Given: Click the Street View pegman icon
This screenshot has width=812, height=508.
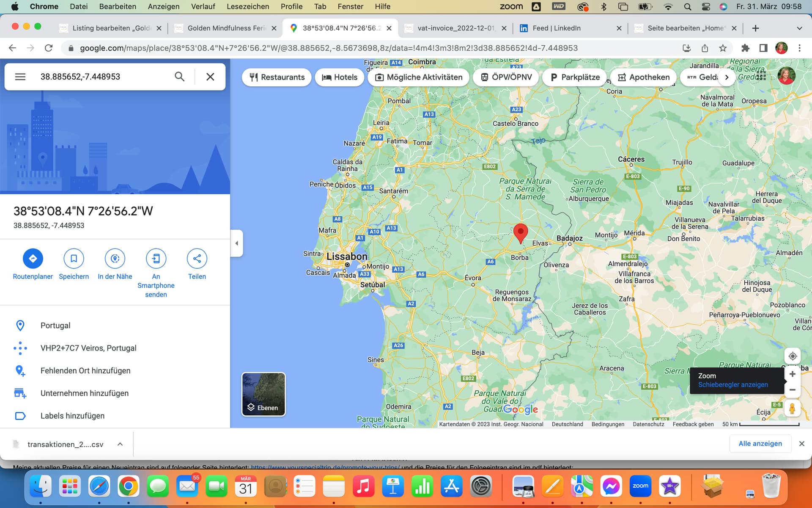Looking at the screenshot, I should coord(792,409).
